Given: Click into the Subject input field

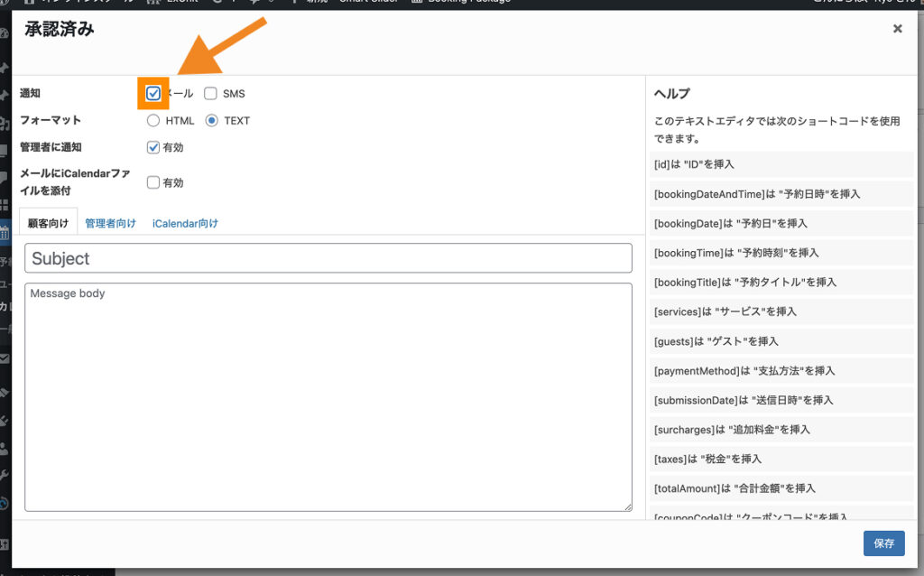Looking at the screenshot, I should click(328, 258).
